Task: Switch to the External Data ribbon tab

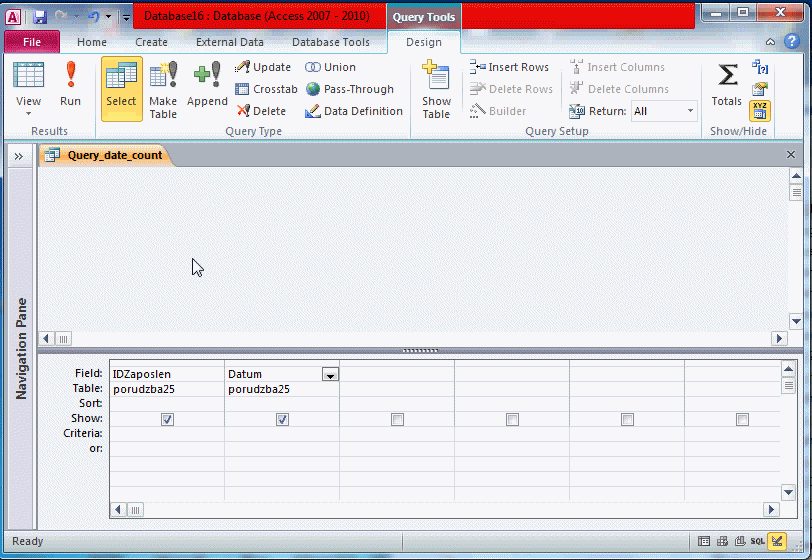Action: pos(230,42)
